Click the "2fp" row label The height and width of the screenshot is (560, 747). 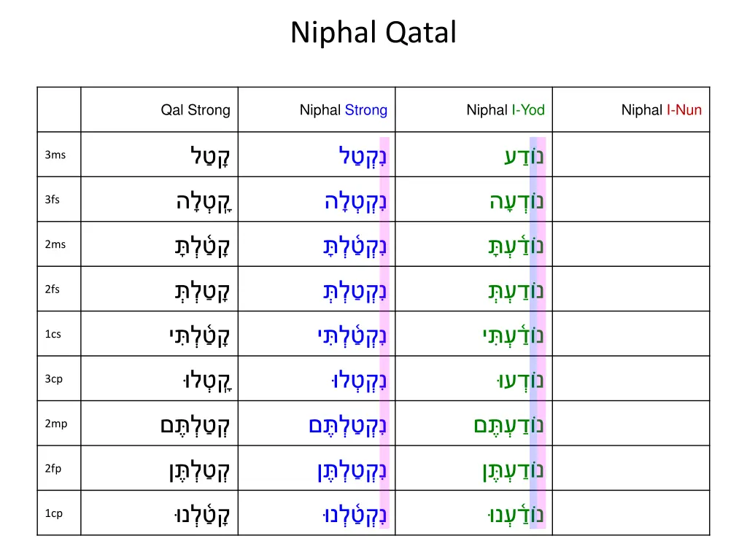click(53, 469)
